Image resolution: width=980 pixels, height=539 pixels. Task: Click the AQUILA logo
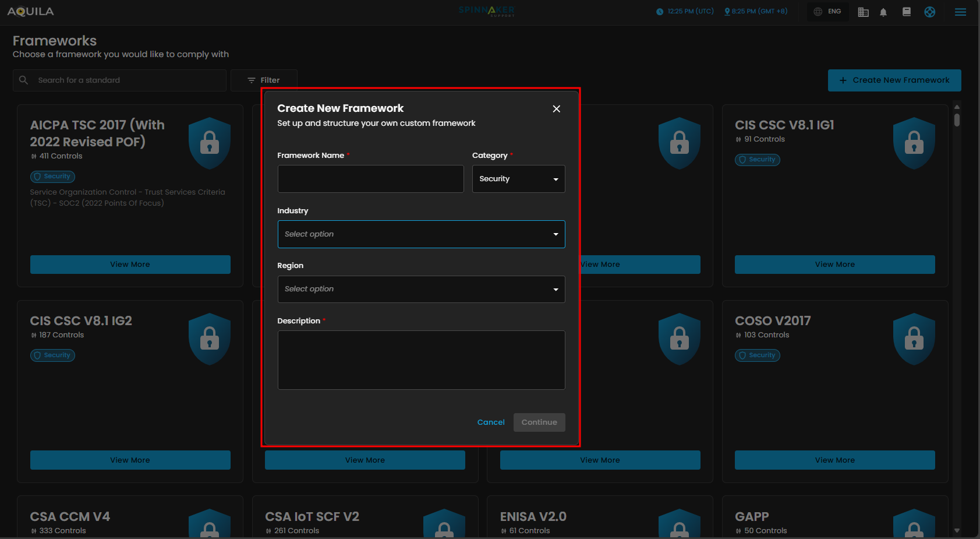[30, 12]
